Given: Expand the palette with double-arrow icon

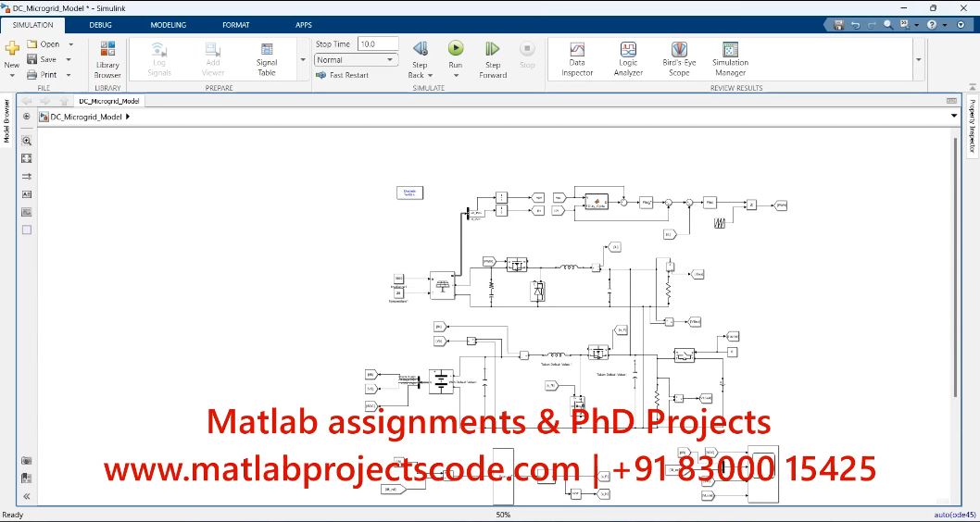Looking at the screenshot, I should 26,496.
